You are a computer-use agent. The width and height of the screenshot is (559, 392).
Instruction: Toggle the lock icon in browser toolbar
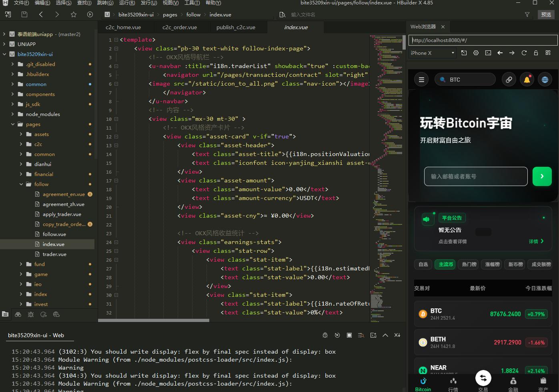tap(536, 53)
